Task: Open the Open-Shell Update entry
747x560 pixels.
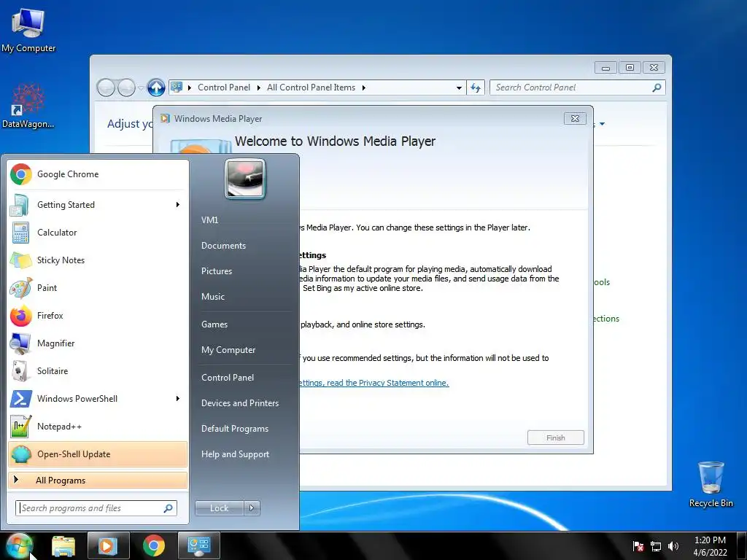Action: pyautogui.click(x=98, y=454)
